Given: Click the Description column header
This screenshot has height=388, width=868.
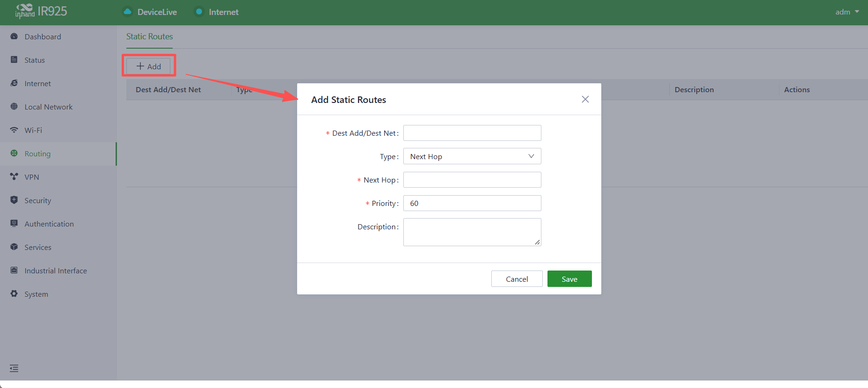Looking at the screenshot, I should pos(694,89).
